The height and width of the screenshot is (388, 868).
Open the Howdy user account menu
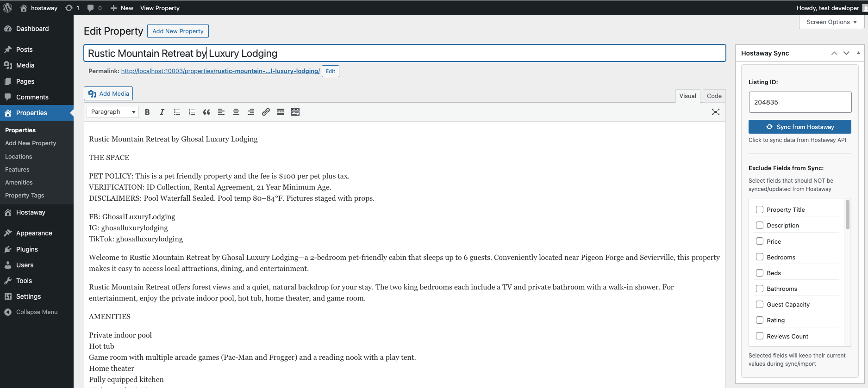[832, 8]
